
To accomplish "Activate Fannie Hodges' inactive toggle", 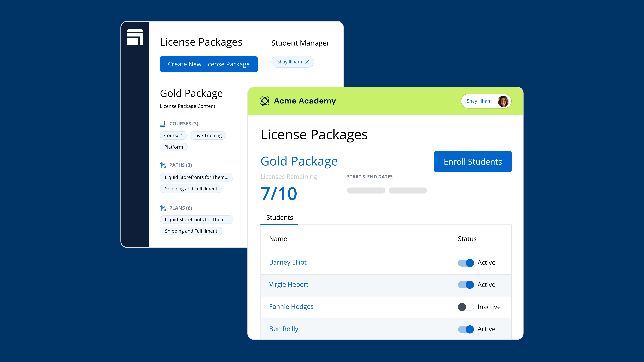I will [x=466, y=307].
